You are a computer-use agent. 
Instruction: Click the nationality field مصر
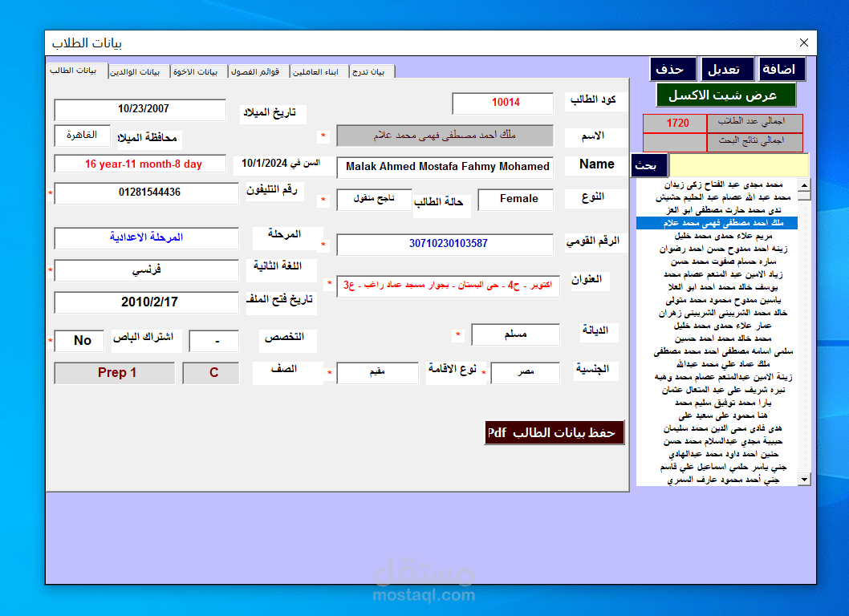coord(526,372)
